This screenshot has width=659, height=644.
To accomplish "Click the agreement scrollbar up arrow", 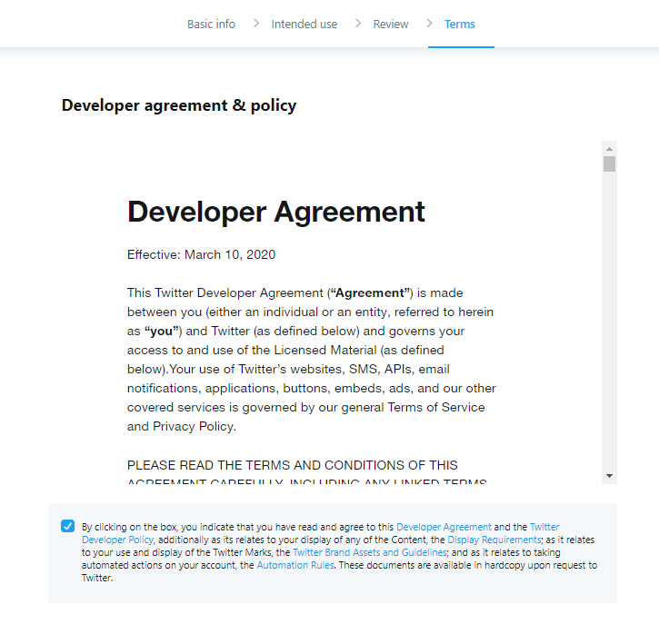I will pos(609,149).
